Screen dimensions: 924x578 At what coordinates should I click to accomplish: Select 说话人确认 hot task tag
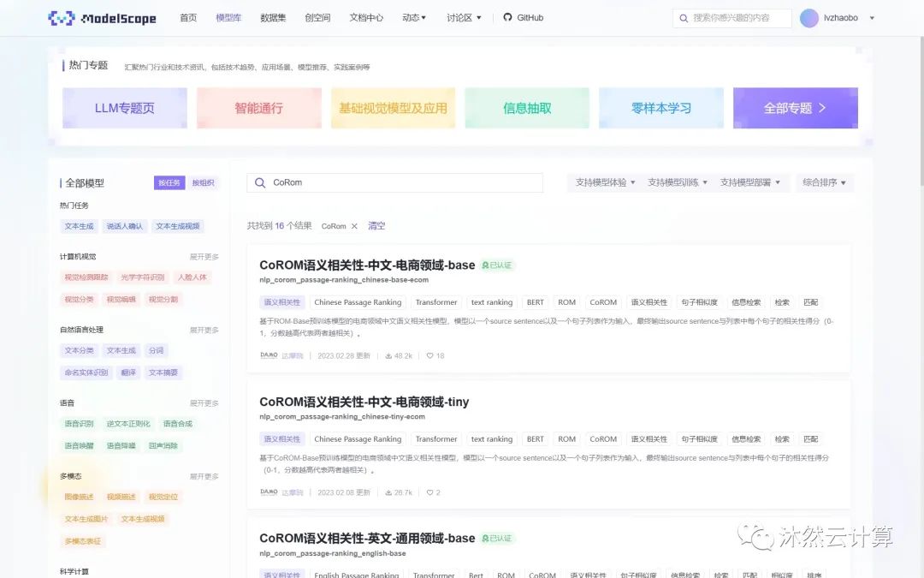(x=125, y=226)
